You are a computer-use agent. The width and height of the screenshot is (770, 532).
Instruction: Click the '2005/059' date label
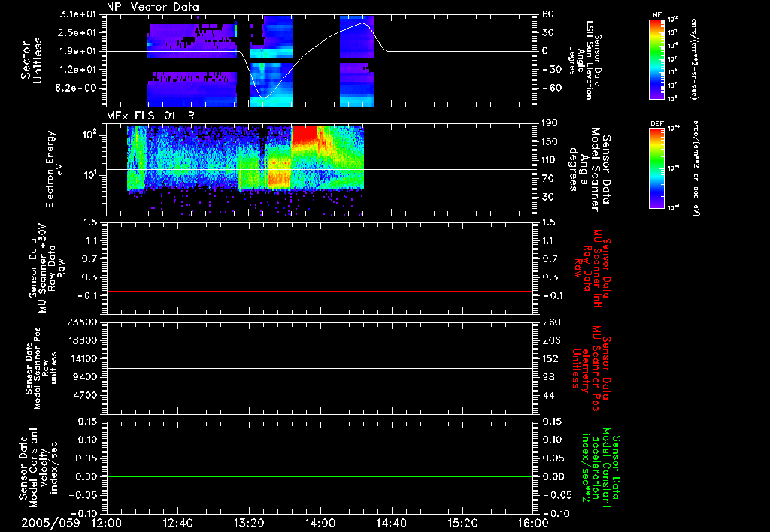coord(50,523)
